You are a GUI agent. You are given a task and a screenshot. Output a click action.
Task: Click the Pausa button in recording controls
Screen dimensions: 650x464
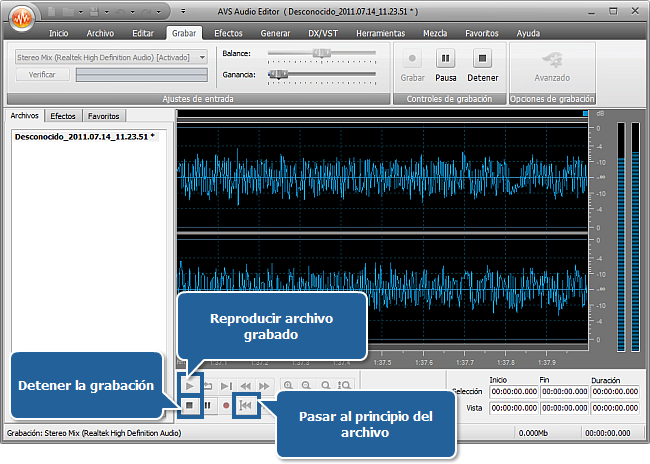[x=446, y=65]
